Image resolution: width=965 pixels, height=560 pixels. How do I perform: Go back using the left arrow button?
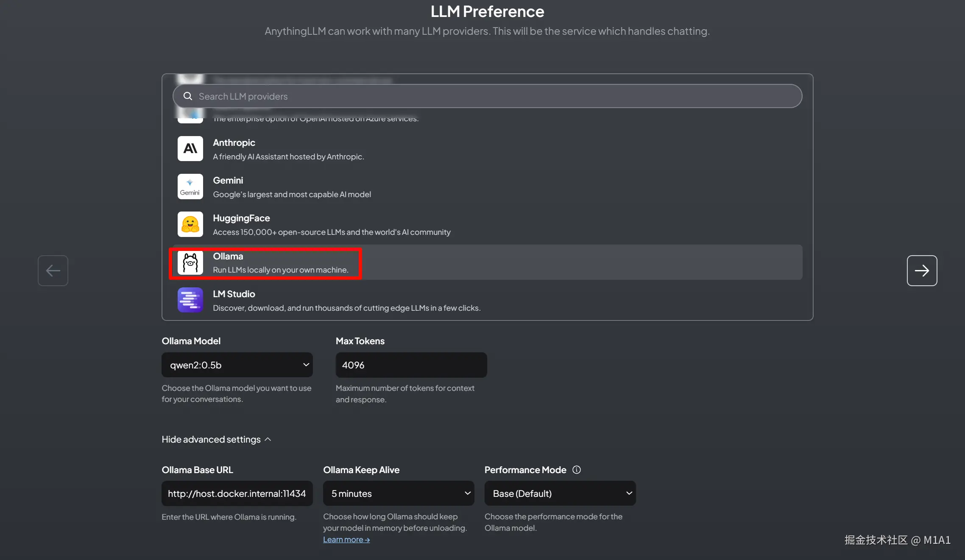coord(53,270)
